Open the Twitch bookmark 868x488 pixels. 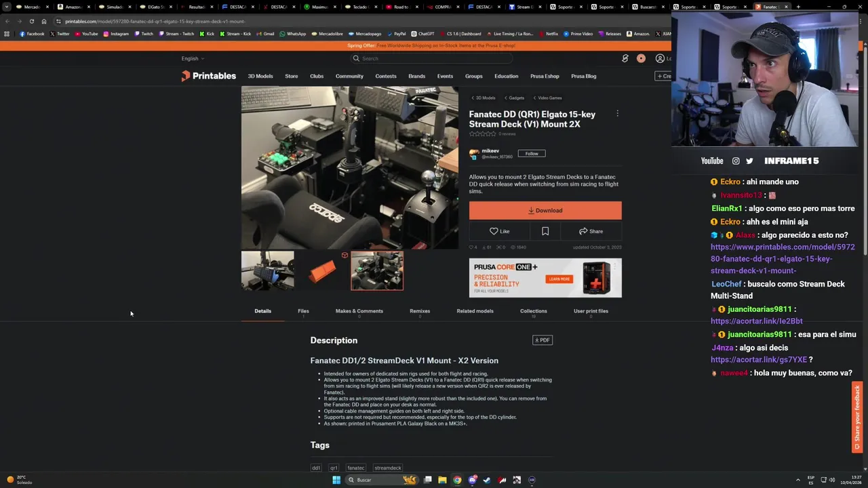pyautogui.click(x=144, y=34)
